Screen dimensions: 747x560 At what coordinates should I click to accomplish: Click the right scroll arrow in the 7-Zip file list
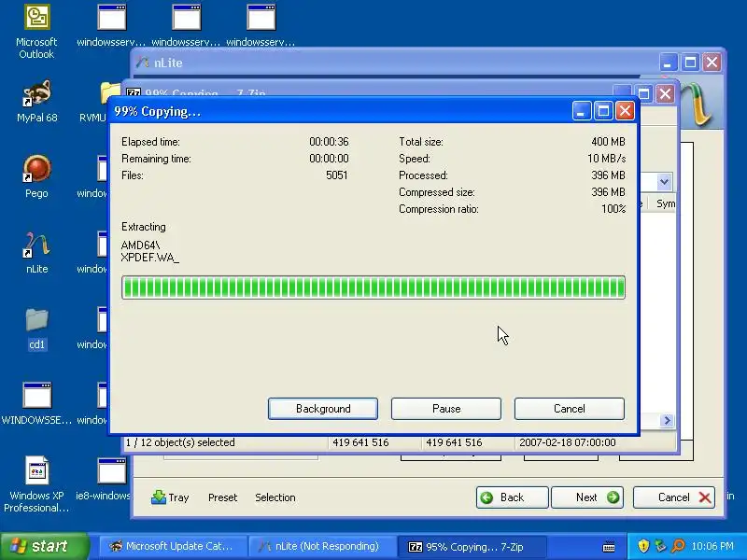tap(667, 421)
